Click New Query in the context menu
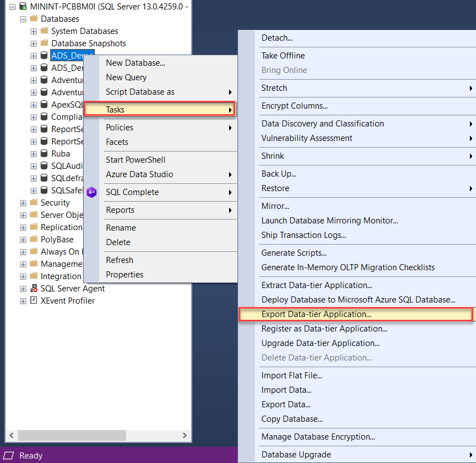The height and width of the screenshot is (463, 476). coord(126,77)
